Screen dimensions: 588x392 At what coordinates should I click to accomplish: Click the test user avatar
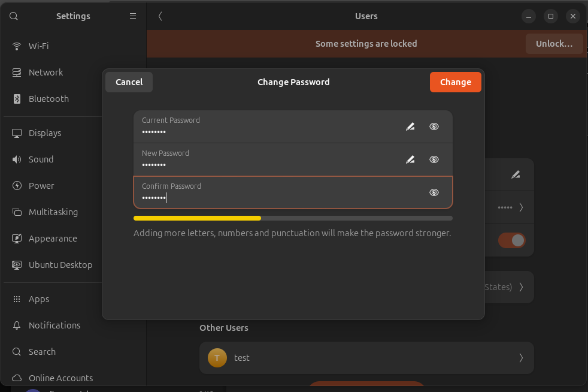[217, 358]
